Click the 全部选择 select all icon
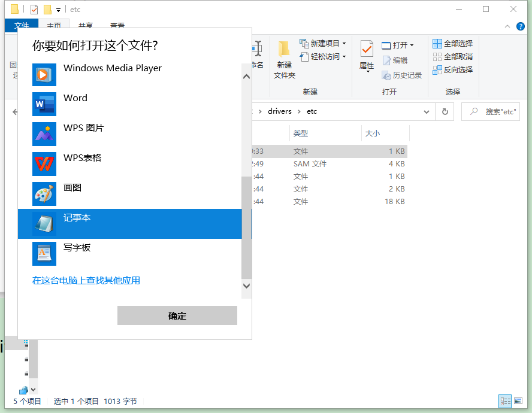This screenshot has height=413, width=532. pos(437,44)
